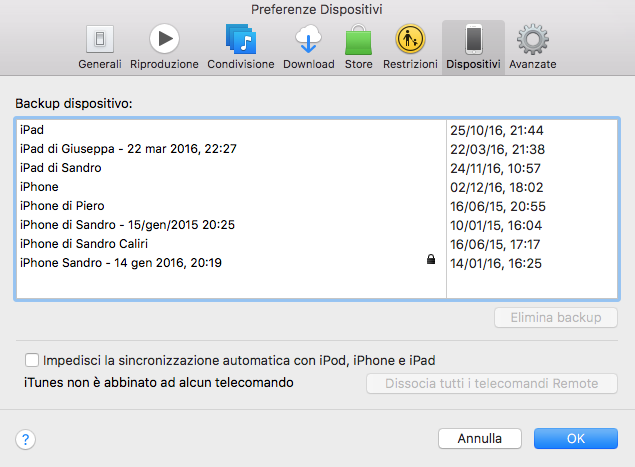Viewport: 635px width, 467px height.
Task: Click Dissocia tutti i telecomandi Remote
Action: (x=492, y=384)
